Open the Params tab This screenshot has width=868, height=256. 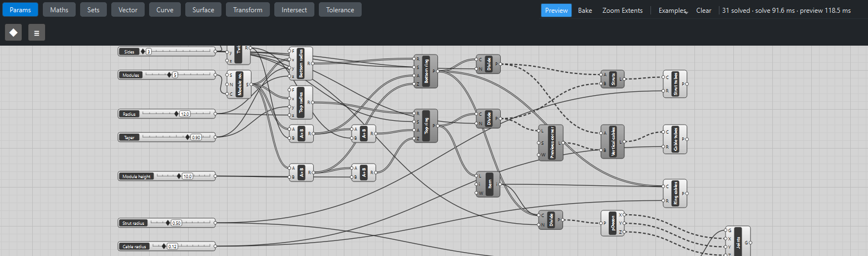(x=21, y=10)
